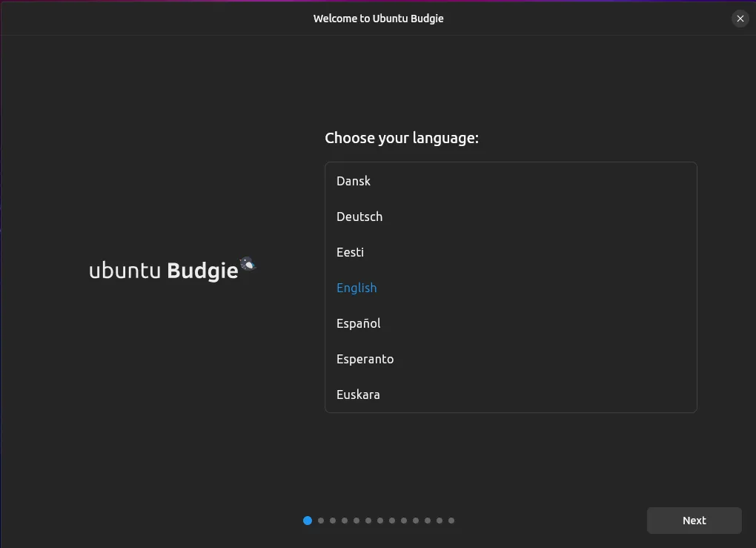The image size is (756, 548).
Task: Click the Welcome to Ubuntu Budgie title bar
Action: [x=378, y=19]
